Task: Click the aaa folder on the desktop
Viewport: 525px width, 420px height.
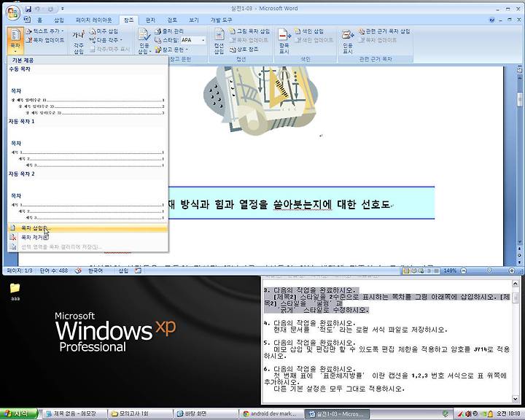Action: 15,292
